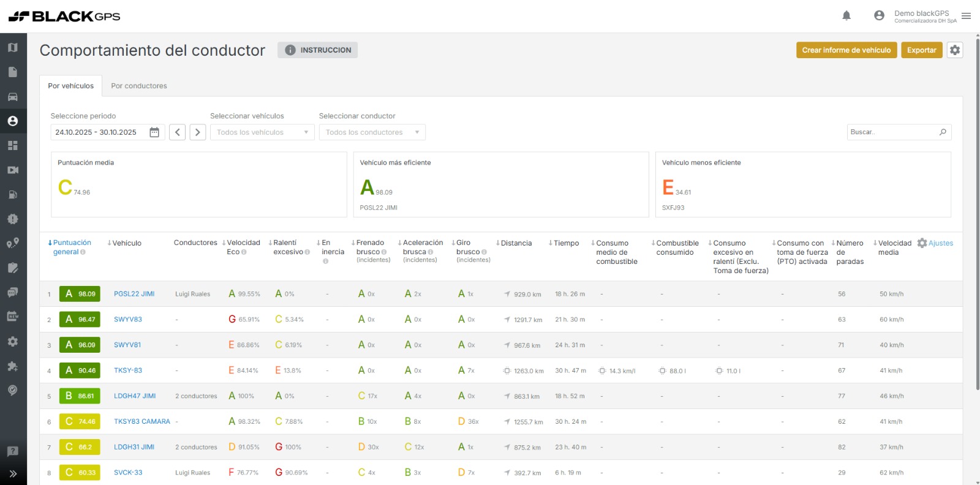Click the Buscar search input field
Screen dimensions: 980x485
(x=892, y=132)
